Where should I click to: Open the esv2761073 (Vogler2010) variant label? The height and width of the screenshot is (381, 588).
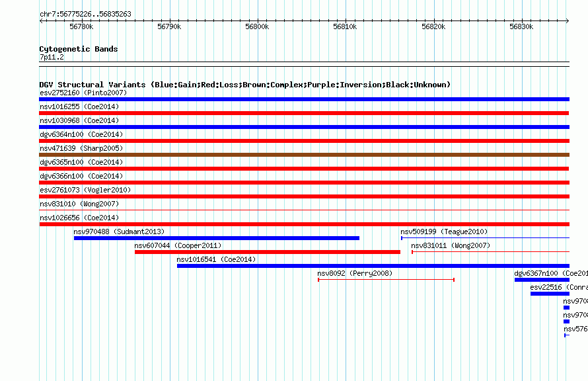click(x=85, y=190)
